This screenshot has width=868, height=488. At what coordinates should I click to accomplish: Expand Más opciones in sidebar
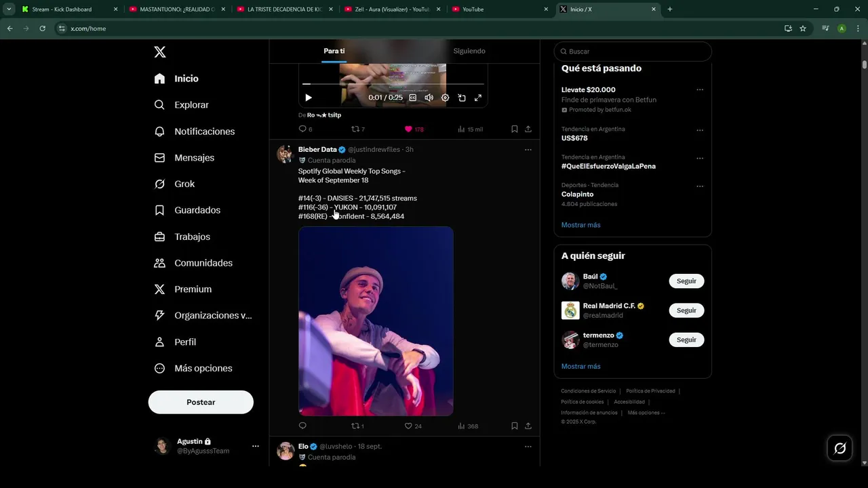pyautogui.click(x=193, y=368)
